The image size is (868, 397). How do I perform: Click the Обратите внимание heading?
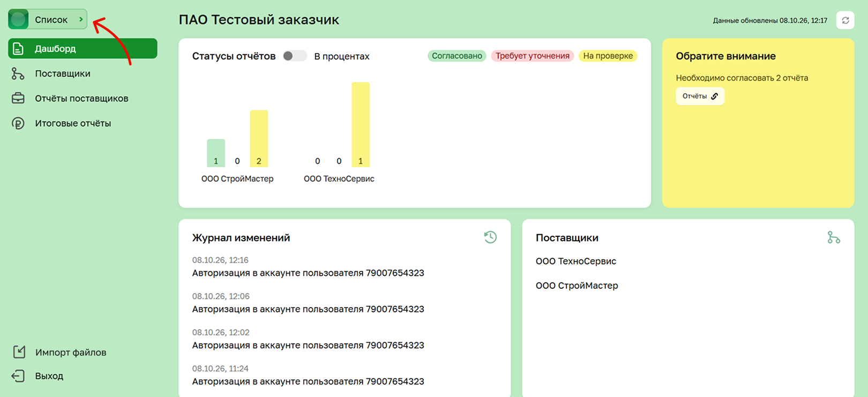[725, 56]
